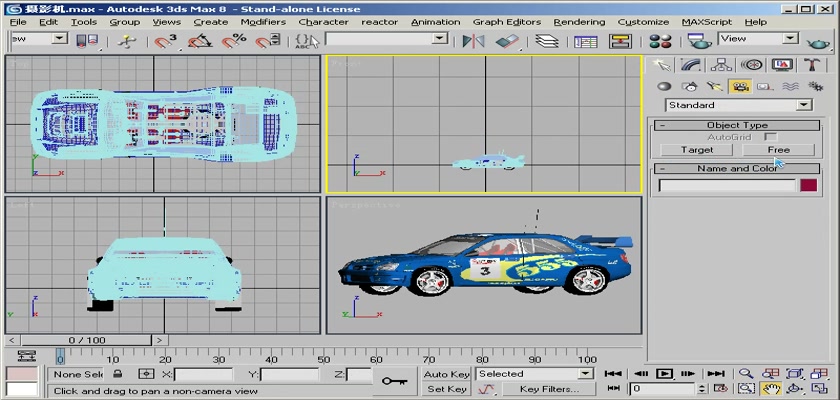Open the Schematic View icon
The image size is (840, 400).
click(620, 41)
